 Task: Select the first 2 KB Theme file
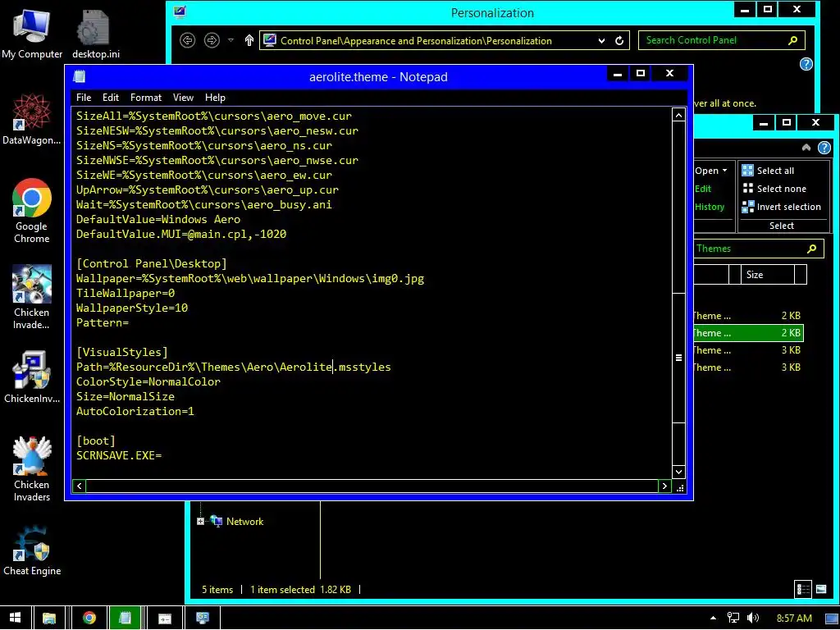[748, 316]
